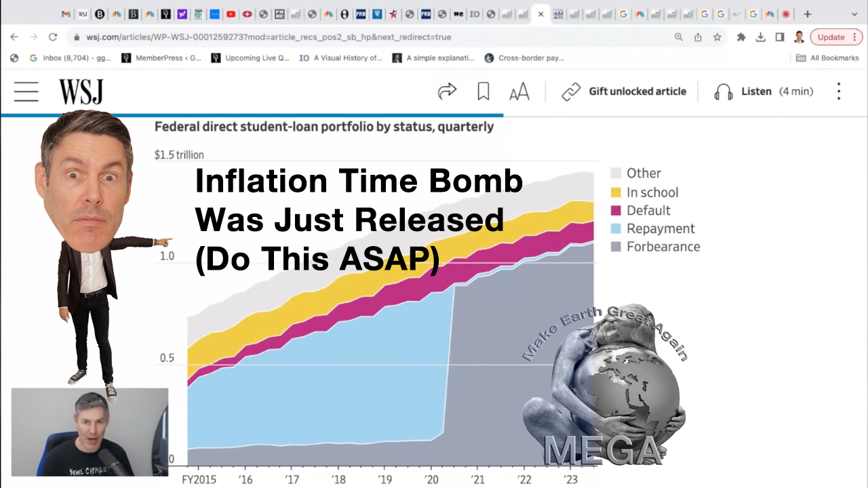
Task: Switch to the Gmail tab
Action: coord(66,14)
